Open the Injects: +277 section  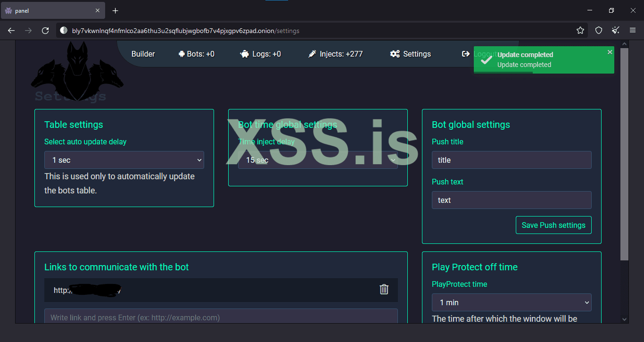[335, 54]
